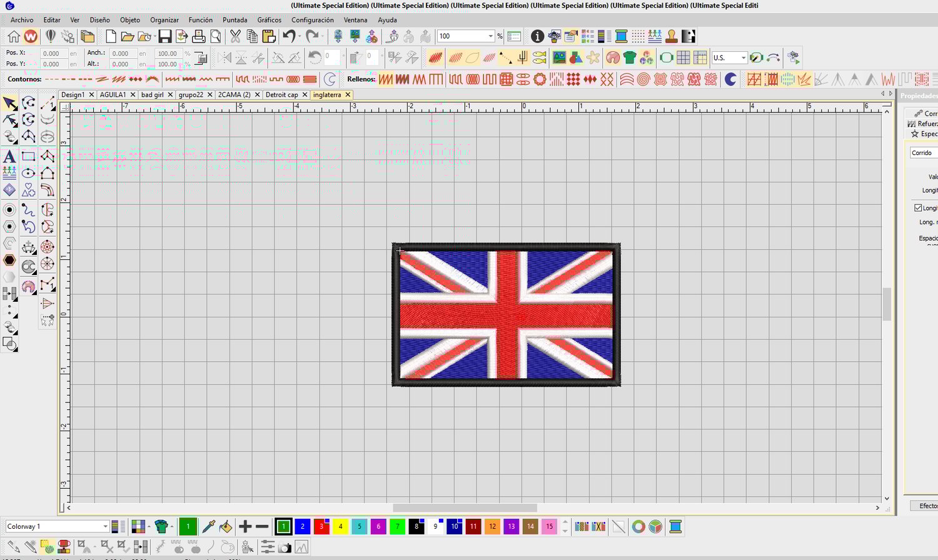The width and height of the screenshot is (938, 560).
Task: Open the Archivo menu
Action: (x=22, y=20)
